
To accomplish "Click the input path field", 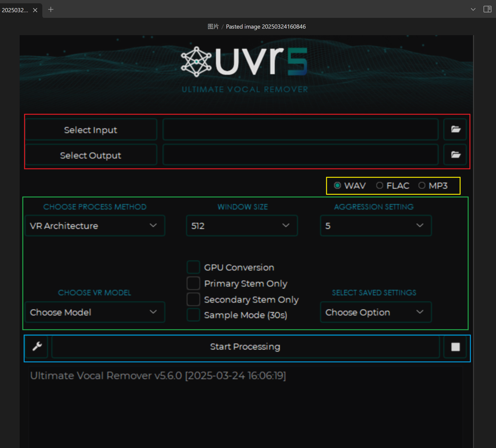I will coord(301,129).
